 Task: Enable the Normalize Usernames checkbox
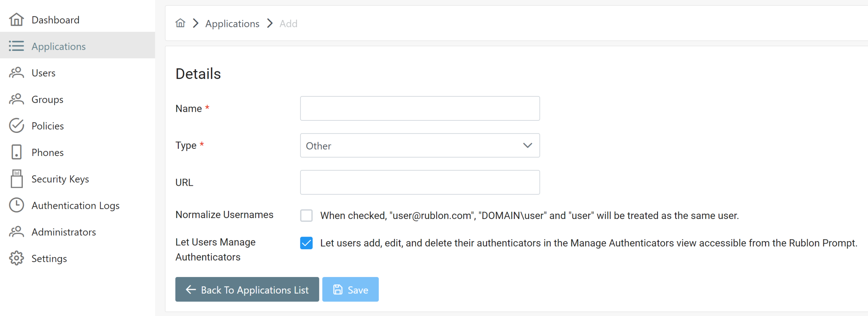tap(306, 215)
